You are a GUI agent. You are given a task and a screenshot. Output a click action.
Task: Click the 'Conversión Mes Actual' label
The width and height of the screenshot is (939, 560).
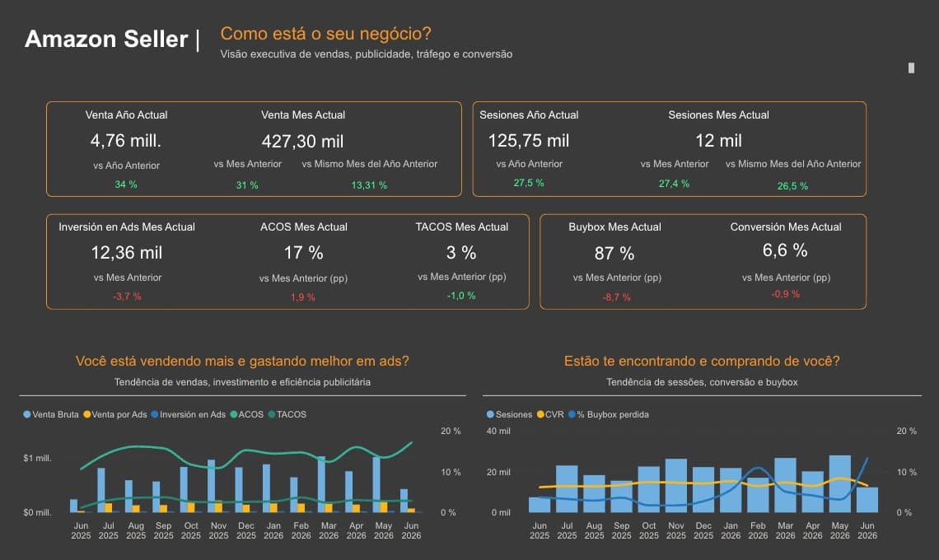786,227
